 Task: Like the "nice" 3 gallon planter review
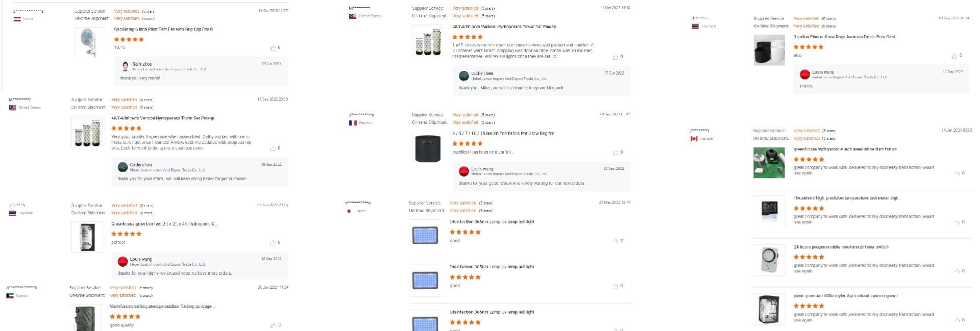[954, 56]
